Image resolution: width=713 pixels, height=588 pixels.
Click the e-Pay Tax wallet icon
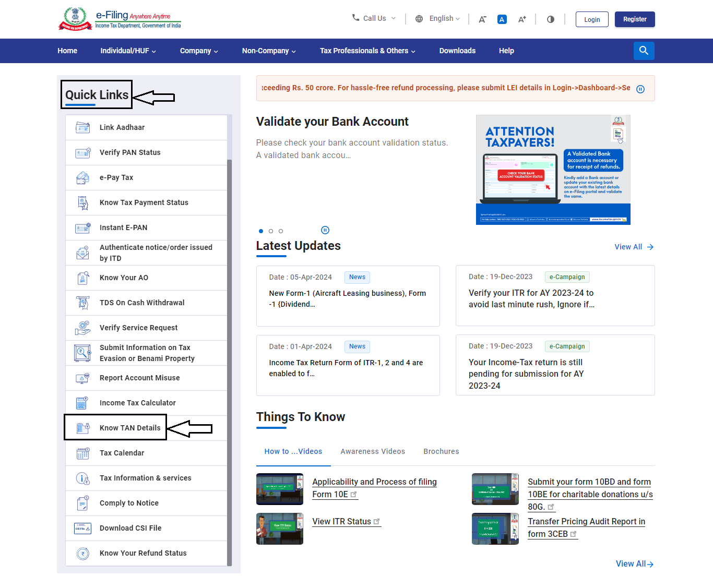click(x=83, y=178)
